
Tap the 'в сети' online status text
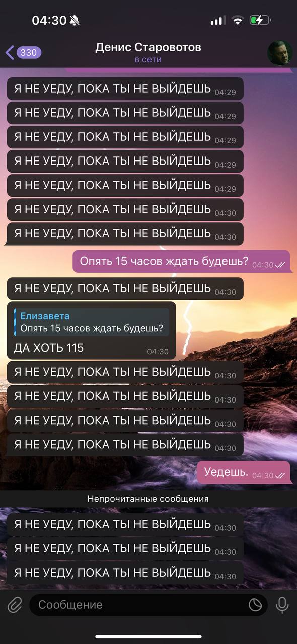click(148, 60)
